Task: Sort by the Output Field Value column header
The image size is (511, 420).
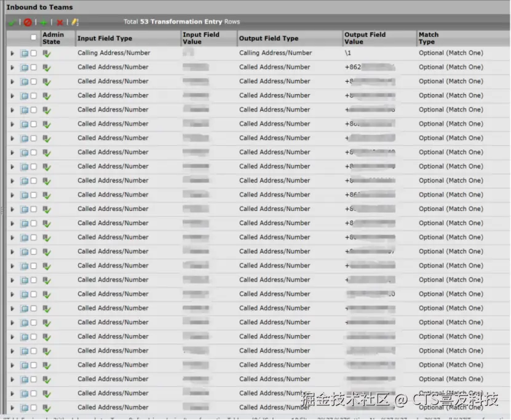Action: 365,38
